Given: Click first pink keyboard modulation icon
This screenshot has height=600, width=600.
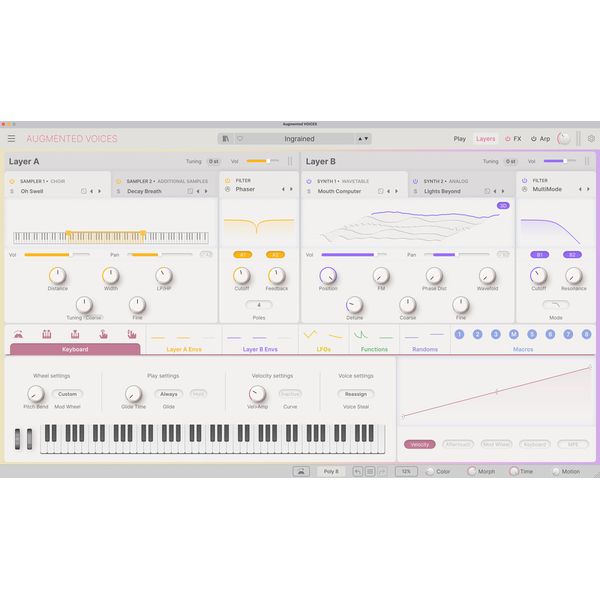Looking at the screenshot, I should tap(18, 334).
